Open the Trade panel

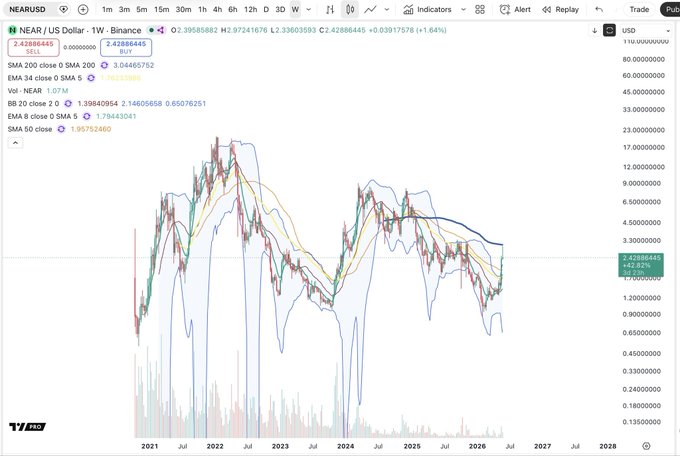tap(639, 9)
